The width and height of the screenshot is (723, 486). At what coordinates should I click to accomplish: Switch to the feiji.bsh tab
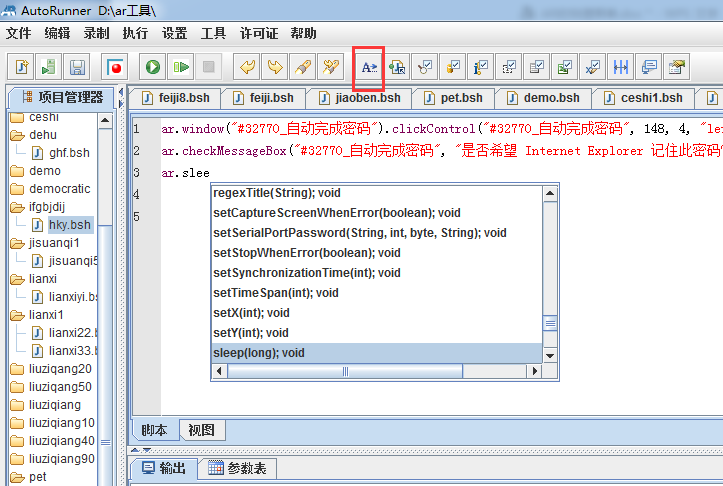click(x=263, y=98)
